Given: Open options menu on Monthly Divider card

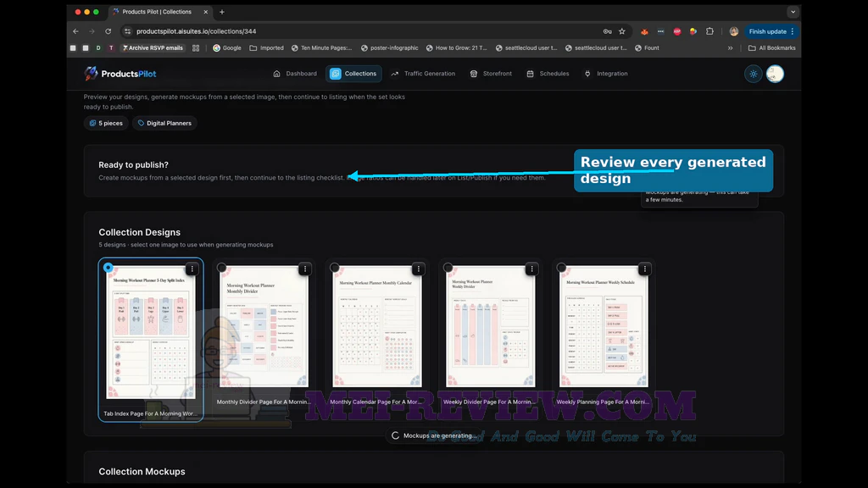Looking at the screenshot, I should (x=305, y=269).
